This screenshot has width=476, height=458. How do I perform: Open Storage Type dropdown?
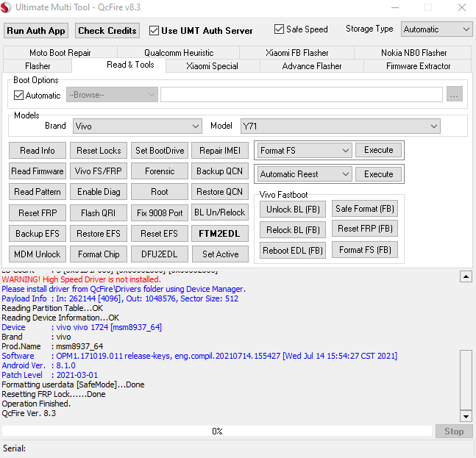point(436,29)
